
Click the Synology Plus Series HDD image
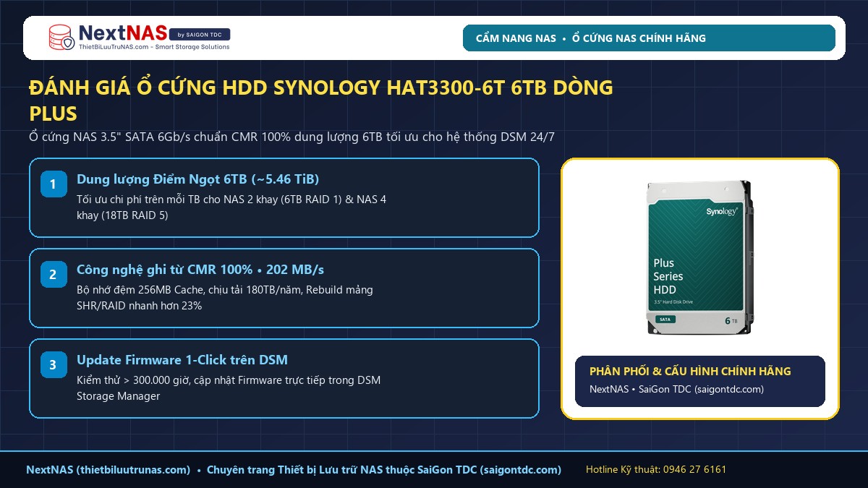[x=699, y=258]
